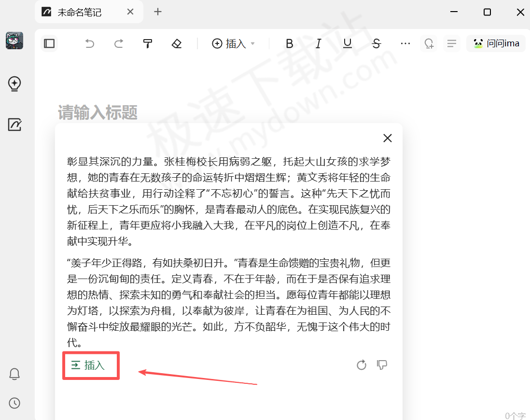Select the 未命名笔记 tab
The height and width of the screenshot is (420, 530).
pyautogui.click(x=80, y=12)
